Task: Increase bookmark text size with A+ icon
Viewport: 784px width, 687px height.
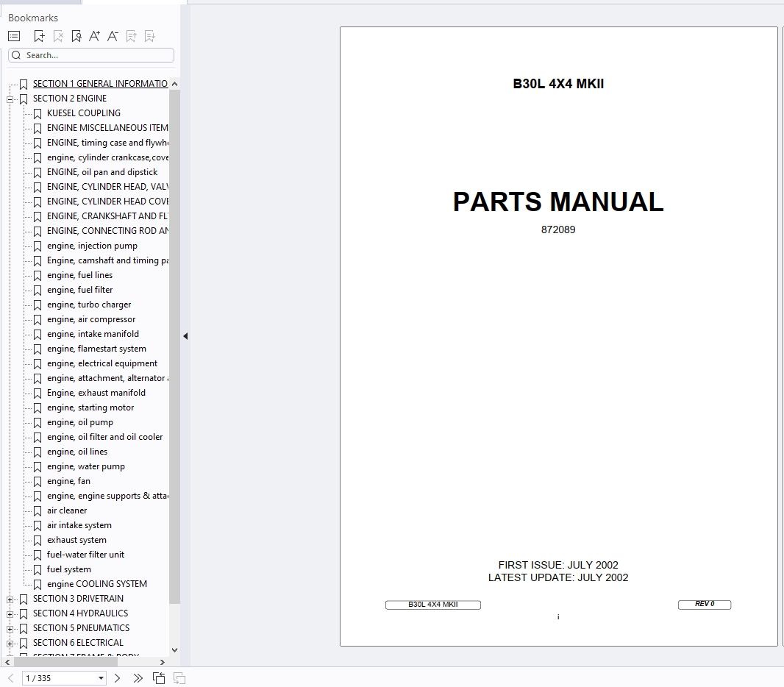Action: click(94, 35)
